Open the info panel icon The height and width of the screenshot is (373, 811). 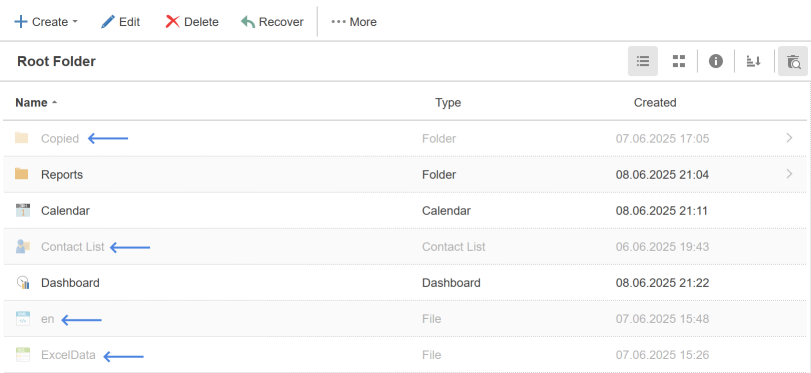[716, 61]
